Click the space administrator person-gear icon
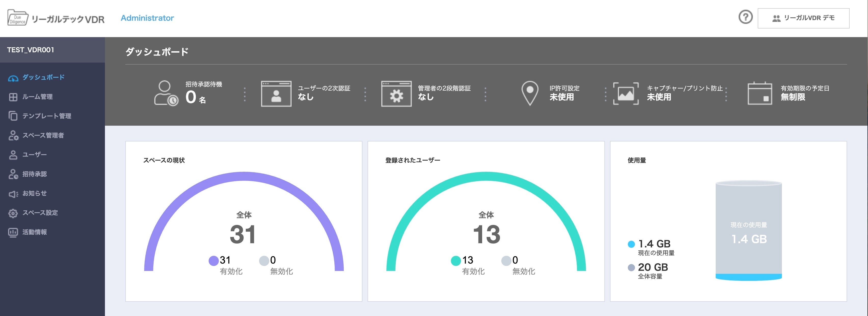Image resolution: width=868 pixels, height=316 pixels. click(x=13, y=135)
